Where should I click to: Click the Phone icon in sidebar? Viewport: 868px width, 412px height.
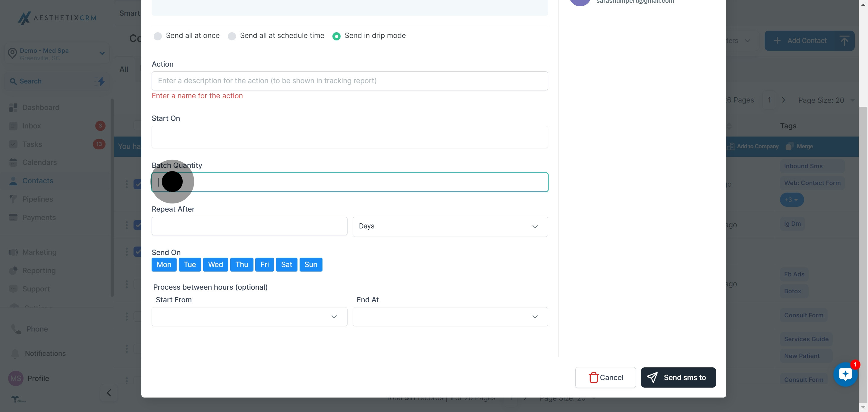tap(16, 329)
